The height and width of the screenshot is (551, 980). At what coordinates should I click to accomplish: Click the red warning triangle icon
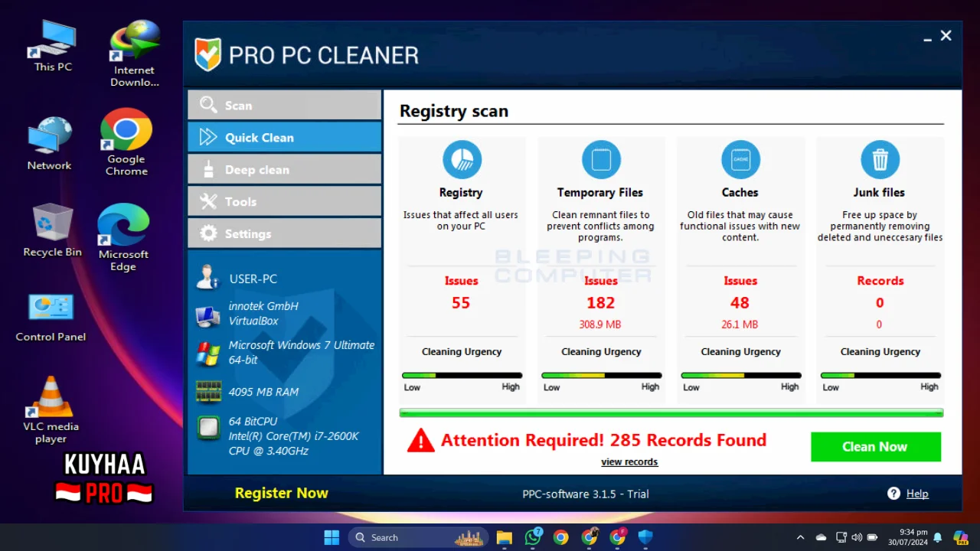(x=420, y=441)
